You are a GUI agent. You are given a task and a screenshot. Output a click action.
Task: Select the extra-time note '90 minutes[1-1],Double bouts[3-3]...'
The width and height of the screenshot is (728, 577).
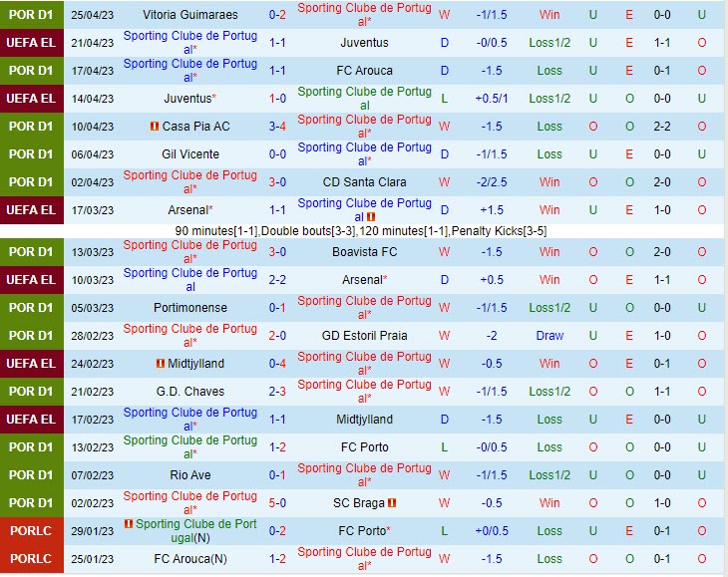[361, 231]
